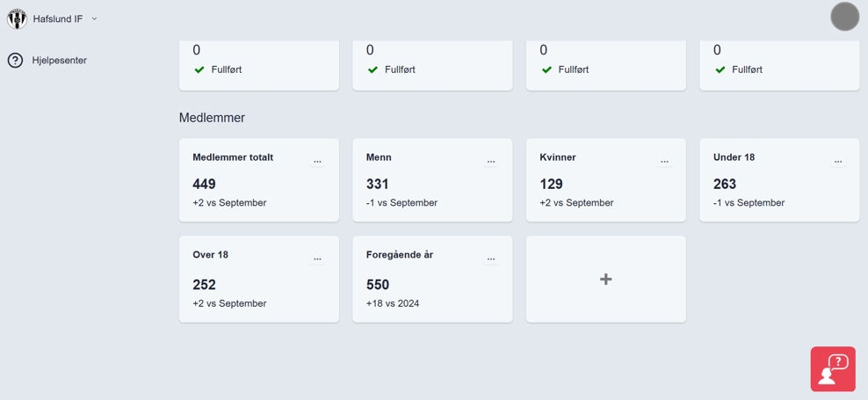Open the Foregående år card options
This screenshot has width=868, height=400.
[x=491, y=259]
